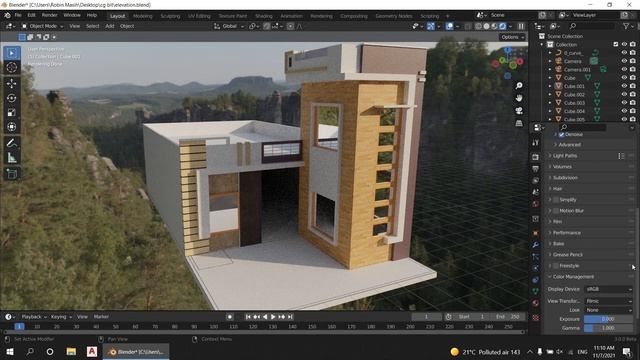
Task: Open the Scene properties tab icon
Action: tap(536, 191)
